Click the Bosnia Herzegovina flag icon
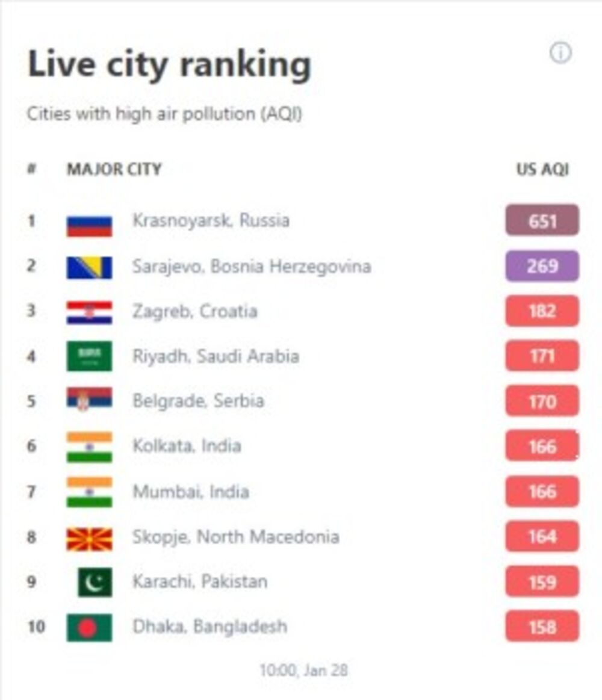Screen dimensions: 602x700 (89, 267)
